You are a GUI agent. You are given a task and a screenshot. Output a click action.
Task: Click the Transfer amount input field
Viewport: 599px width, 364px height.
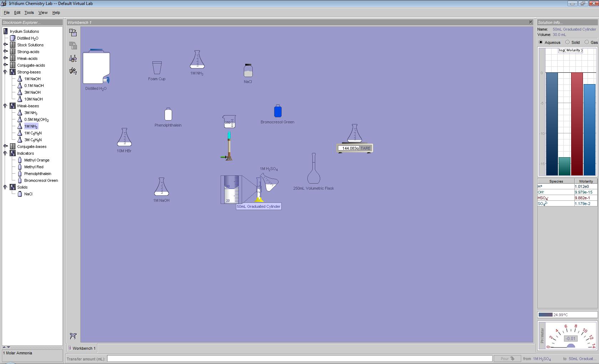point(299,359)
